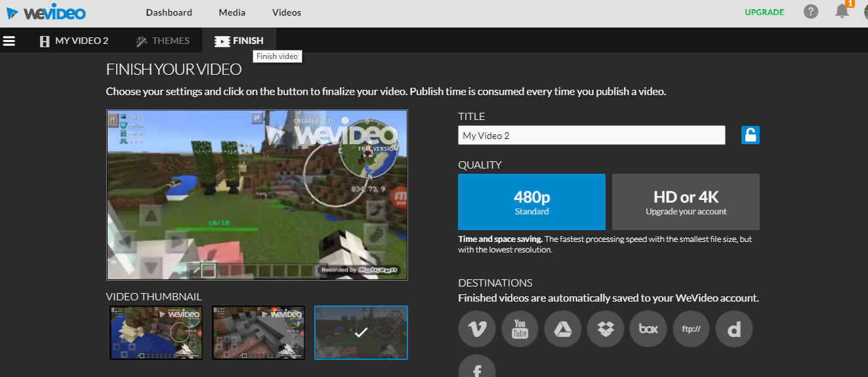Select the third checked thumbnail
The height and width of the screenshot is (377, 868).
pos(361,332)
